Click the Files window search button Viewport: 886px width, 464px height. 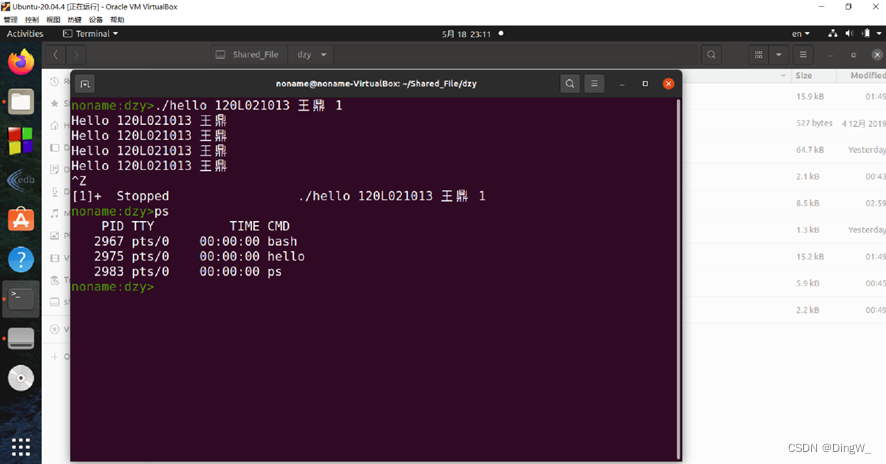tap(711, 55)
